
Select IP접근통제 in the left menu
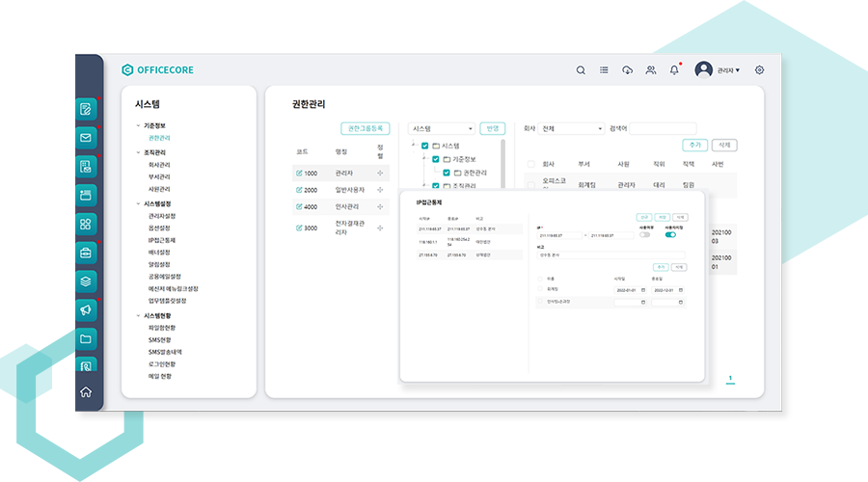click(x=162, y=239)
